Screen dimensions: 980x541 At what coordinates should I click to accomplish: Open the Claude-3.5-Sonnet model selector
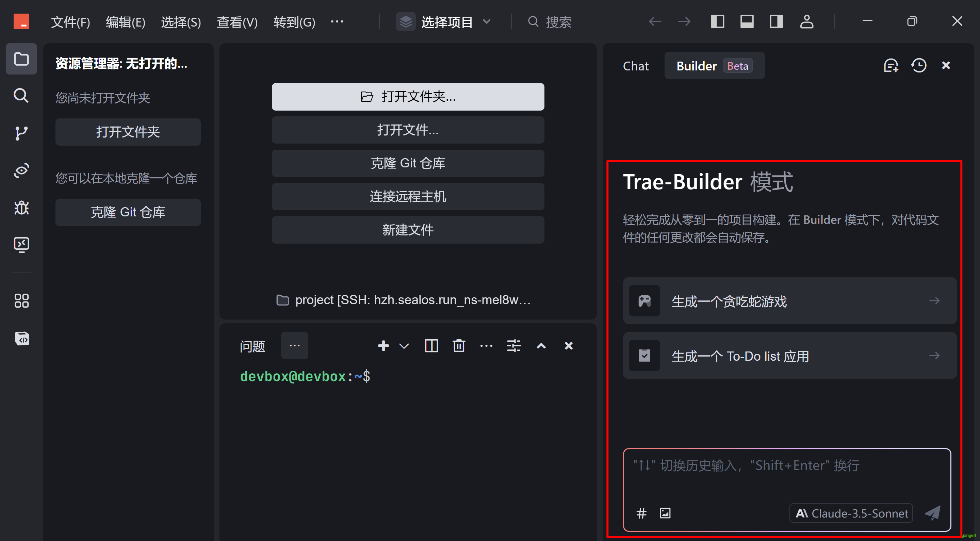851,513
